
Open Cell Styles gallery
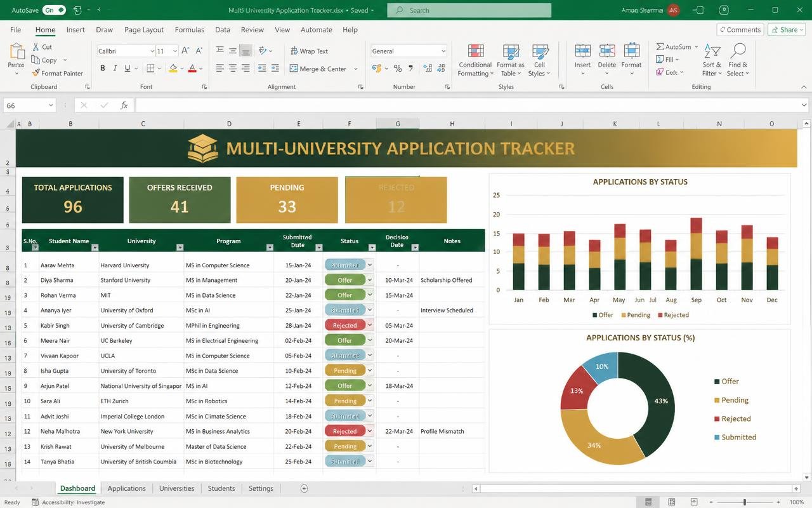540,60
